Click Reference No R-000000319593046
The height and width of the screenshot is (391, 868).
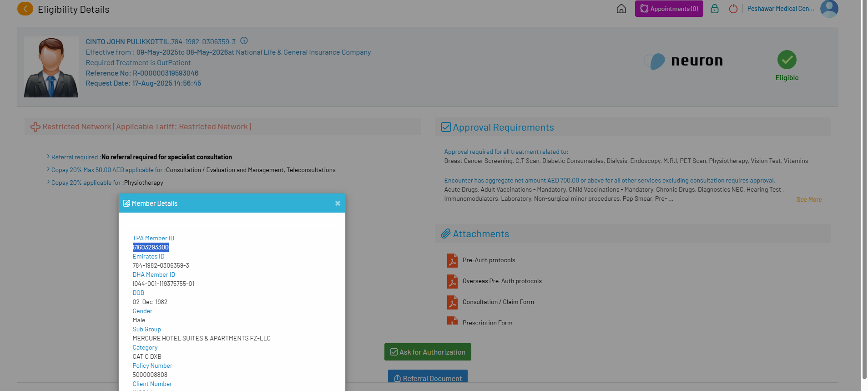(x=142, y=73)
